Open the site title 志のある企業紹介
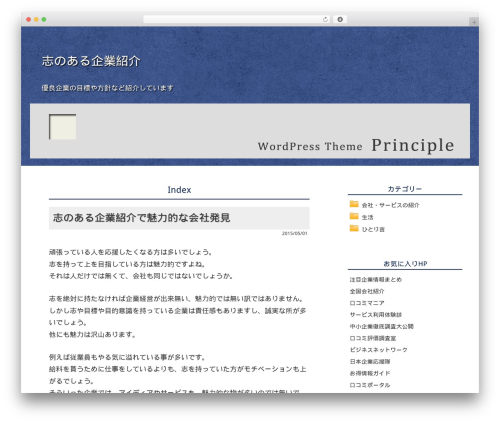 coord(91,61)
